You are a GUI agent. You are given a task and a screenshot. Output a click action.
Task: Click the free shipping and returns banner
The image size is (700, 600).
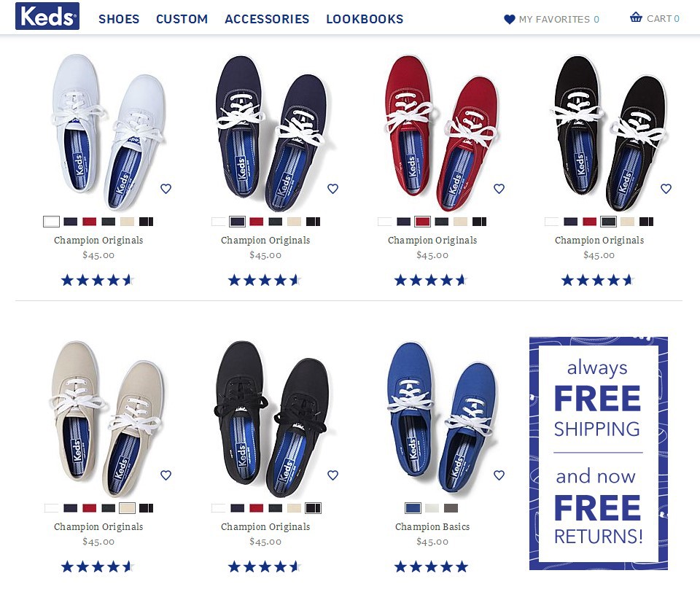pos(598,453)
